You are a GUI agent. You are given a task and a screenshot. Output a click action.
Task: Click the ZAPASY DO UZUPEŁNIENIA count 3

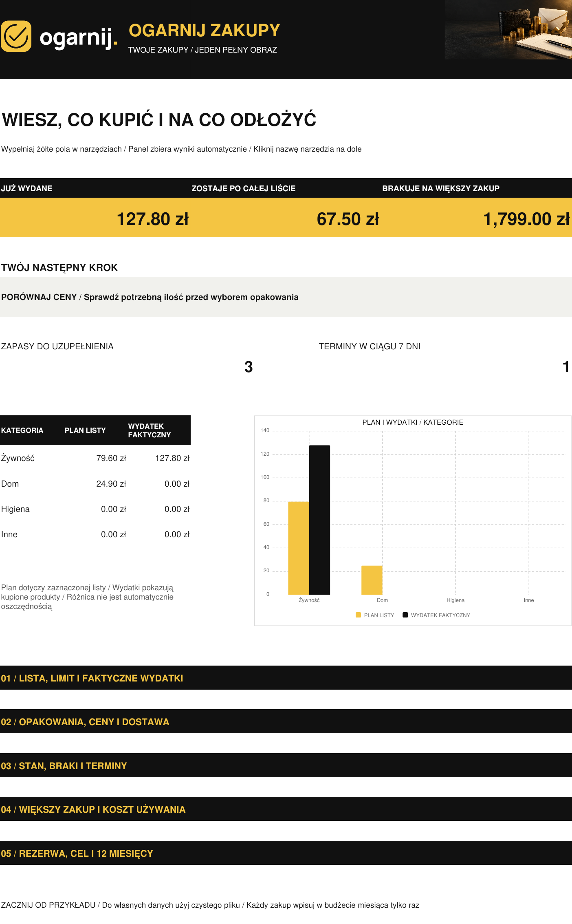(249, 367)
